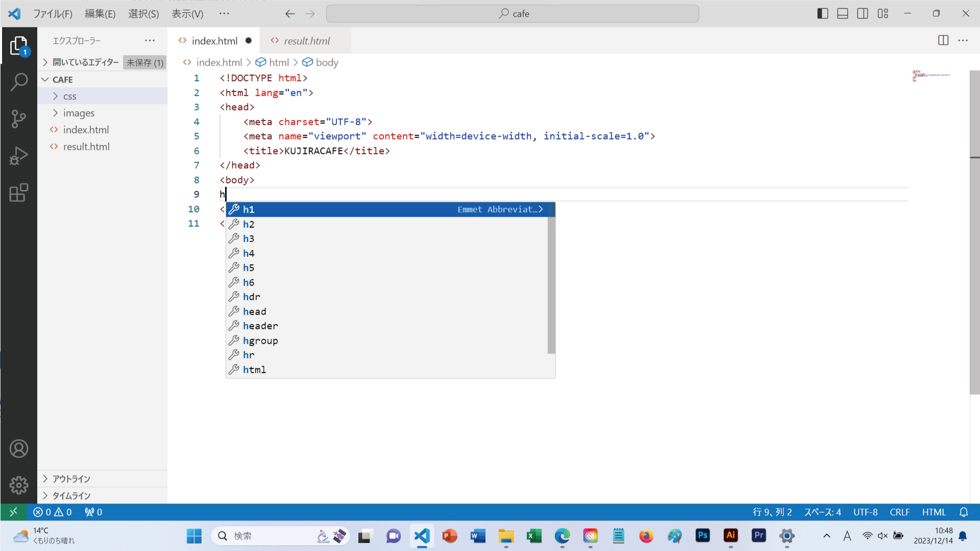This screenshot has width=980, height=551.
Task: Choose h2 from the suggestion list
Action: 249,224
